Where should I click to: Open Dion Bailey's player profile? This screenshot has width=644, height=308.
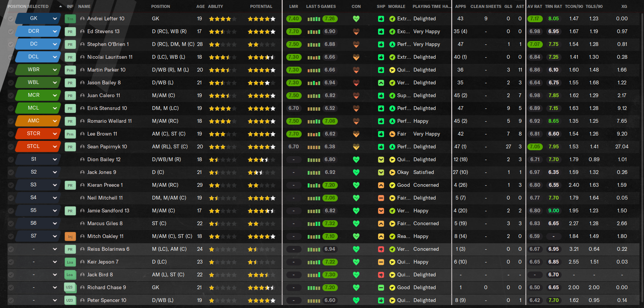tap(104, 160)
